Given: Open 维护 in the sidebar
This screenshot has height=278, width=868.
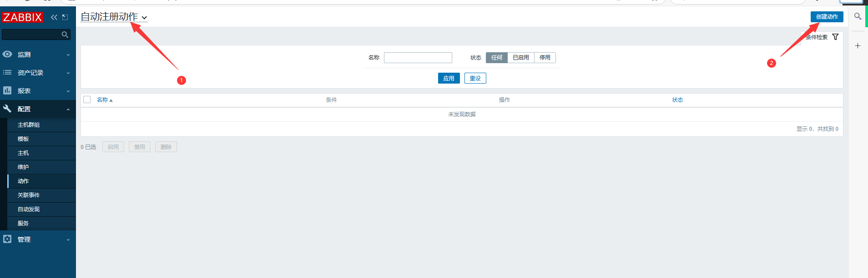Looking at the screenshot, I should tap(41, 167).
